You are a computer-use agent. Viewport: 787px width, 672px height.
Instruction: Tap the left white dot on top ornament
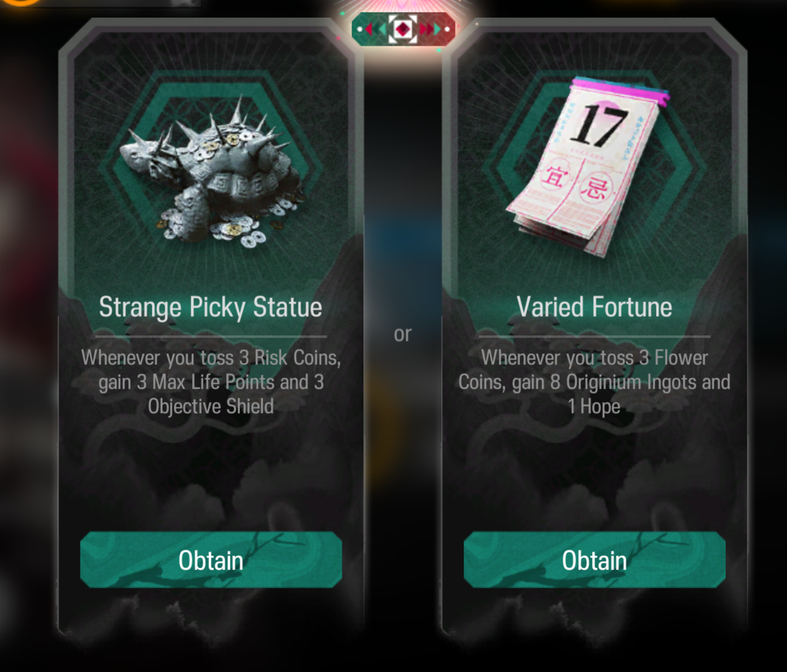coord(359,29)
